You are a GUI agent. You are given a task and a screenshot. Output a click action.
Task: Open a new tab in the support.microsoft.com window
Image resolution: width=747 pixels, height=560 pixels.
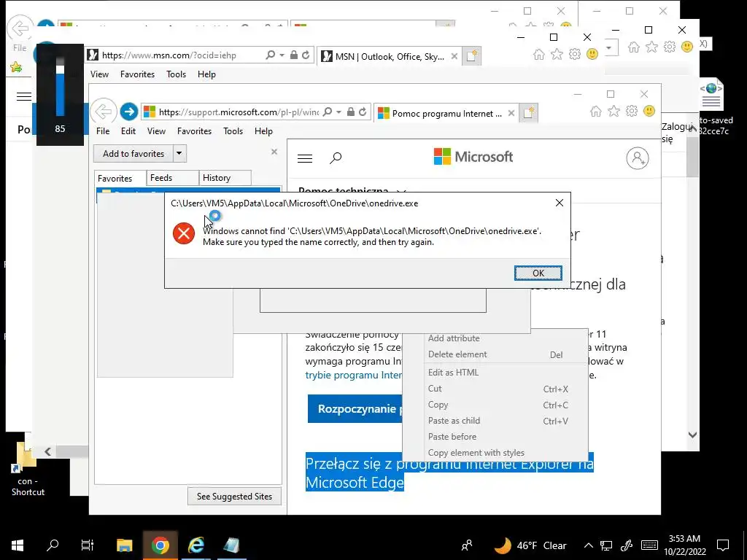pyautogui.click(x=528, y=113)
